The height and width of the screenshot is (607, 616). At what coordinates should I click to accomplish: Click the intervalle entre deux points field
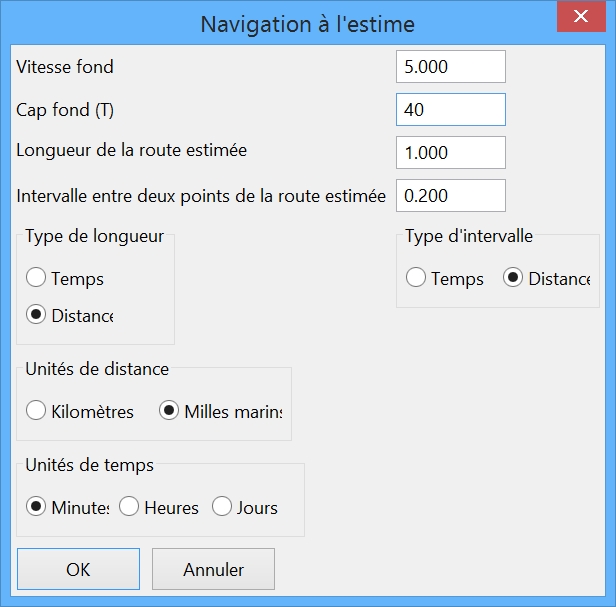coord(450,195)
